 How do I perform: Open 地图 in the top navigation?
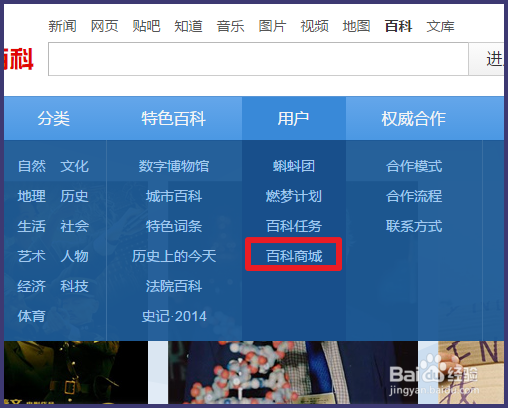[356, 26]
